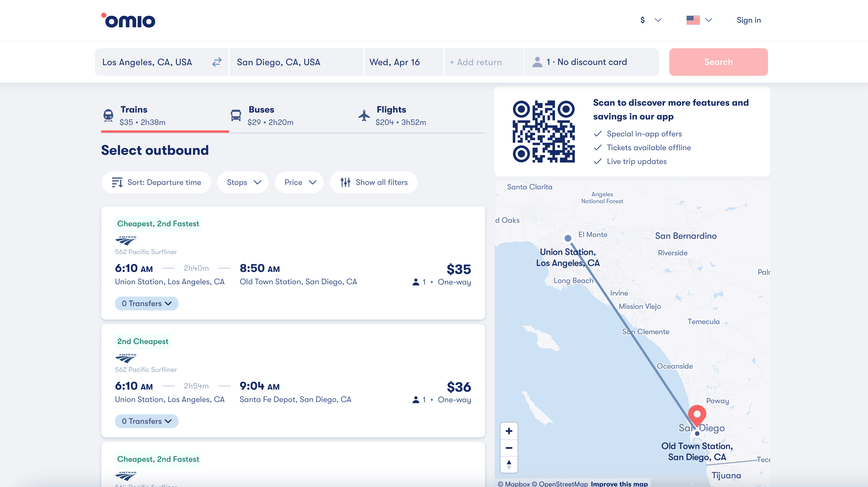Click Old Town Station, San Diego arrival text
This screenshot has width=868, height=487.
298,282
